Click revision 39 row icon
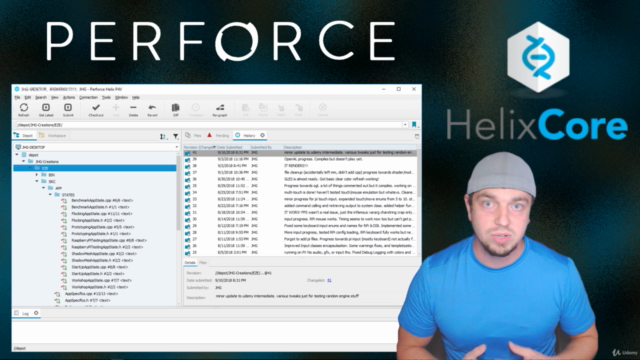This screenshot has width=640, height=360. [187, 159]
